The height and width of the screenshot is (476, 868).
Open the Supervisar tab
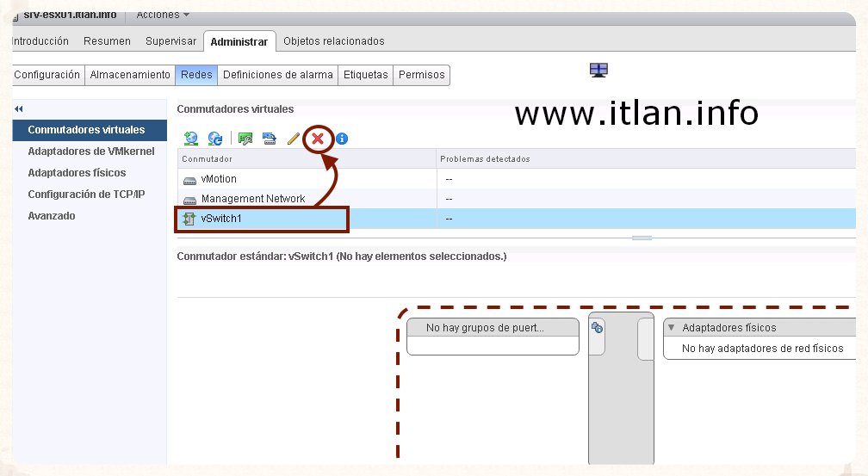tap(170, 41)
